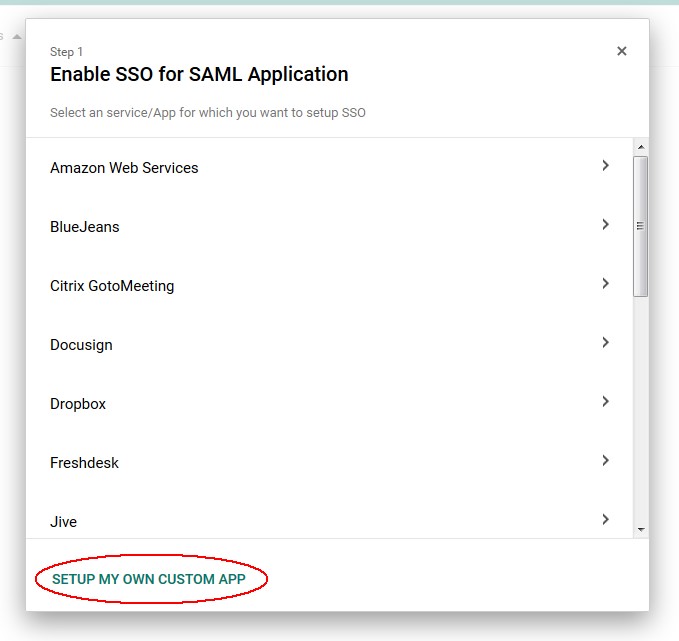Select BlueJeans from the list
This screenshot has width=679, height=641.
84,227
